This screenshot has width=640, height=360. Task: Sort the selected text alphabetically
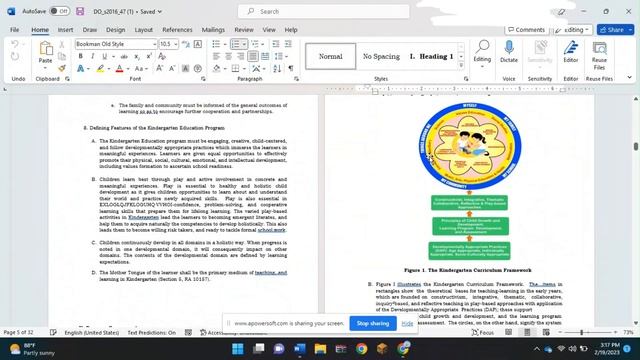pos(277,69)
